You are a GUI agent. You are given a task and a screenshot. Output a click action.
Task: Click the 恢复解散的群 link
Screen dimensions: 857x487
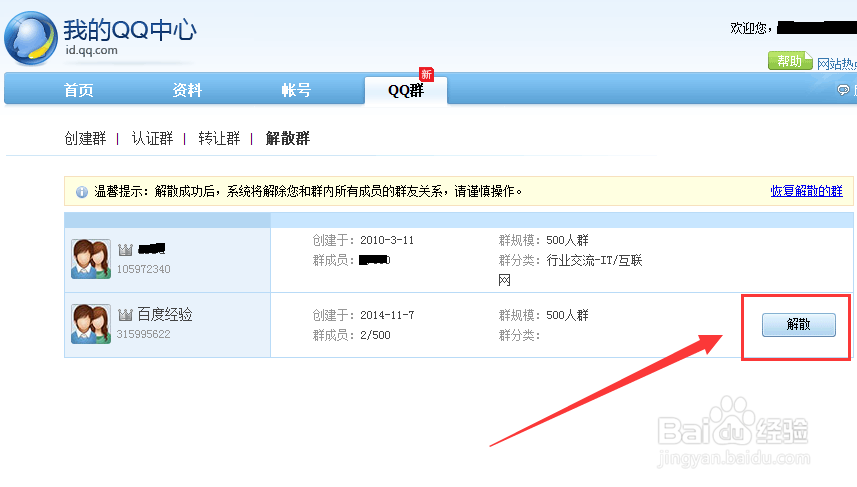coord(806,191)
